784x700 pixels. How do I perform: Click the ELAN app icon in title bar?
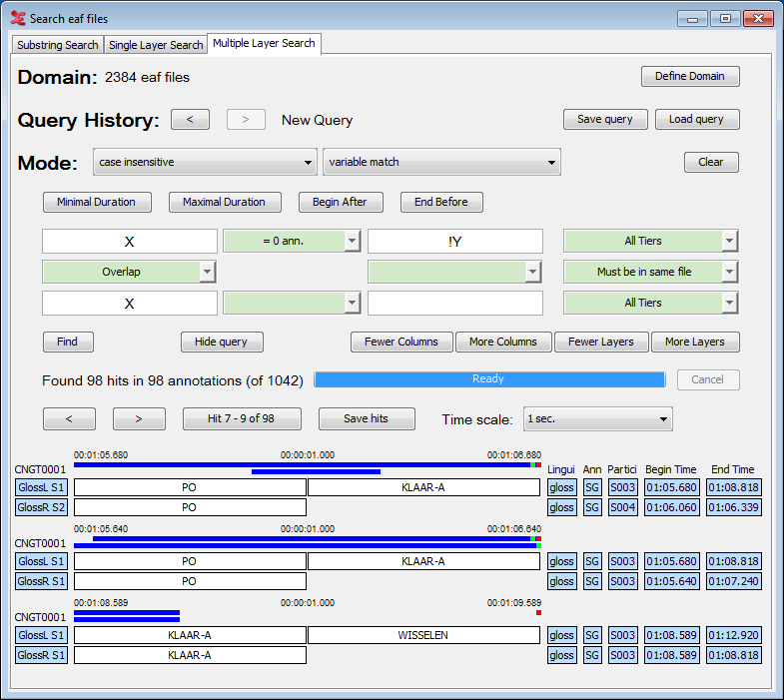coord(18,18)
